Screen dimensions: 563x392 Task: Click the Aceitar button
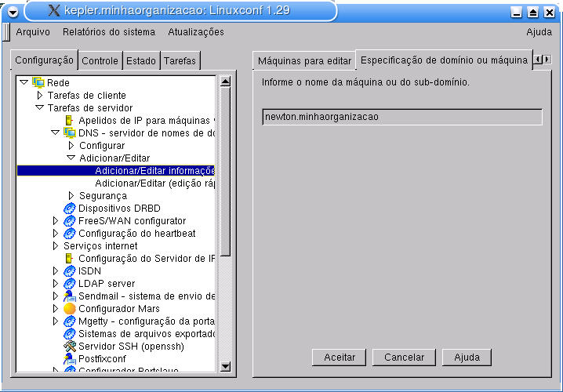pyautogui.click(x=340, y=358)
